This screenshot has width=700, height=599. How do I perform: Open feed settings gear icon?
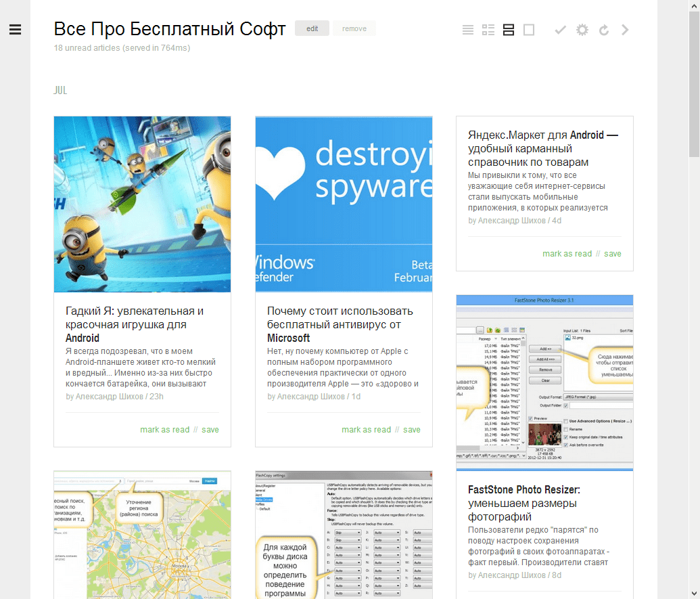pos(582,30)
